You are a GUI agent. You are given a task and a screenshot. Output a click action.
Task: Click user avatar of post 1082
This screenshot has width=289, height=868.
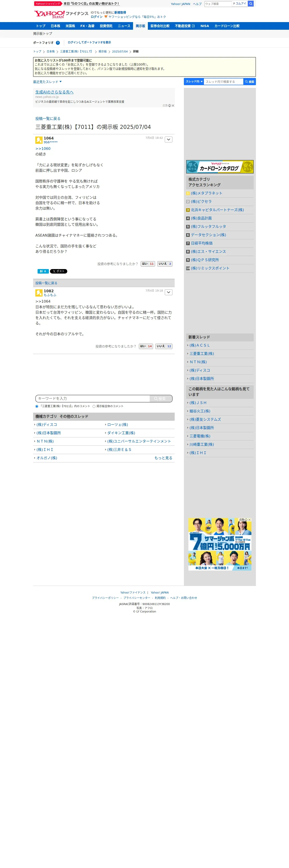39,293
